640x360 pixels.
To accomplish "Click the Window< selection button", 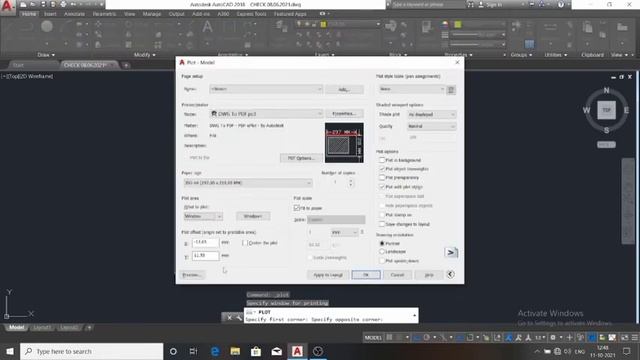I will (253, 216).
